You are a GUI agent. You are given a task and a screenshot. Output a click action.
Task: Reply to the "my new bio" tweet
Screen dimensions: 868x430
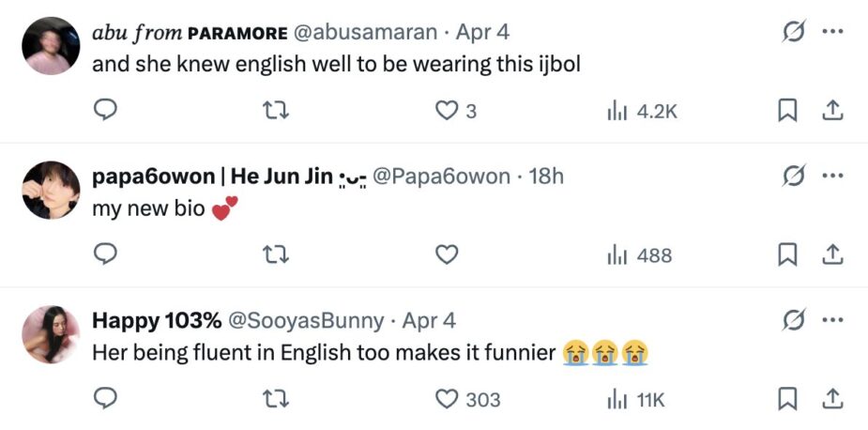pos(107,254)
